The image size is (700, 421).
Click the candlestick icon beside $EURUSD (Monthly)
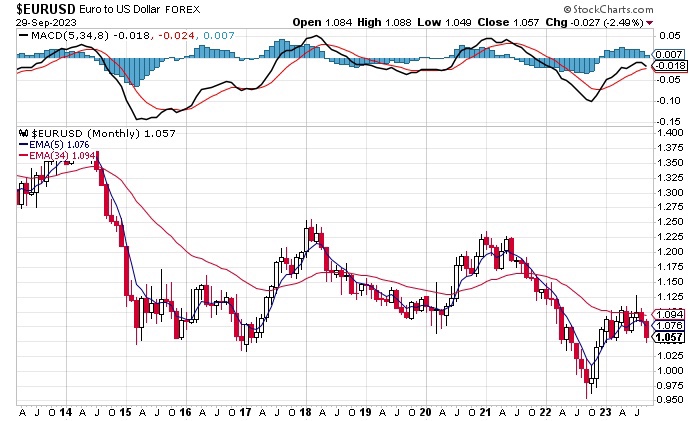(25, 133)
